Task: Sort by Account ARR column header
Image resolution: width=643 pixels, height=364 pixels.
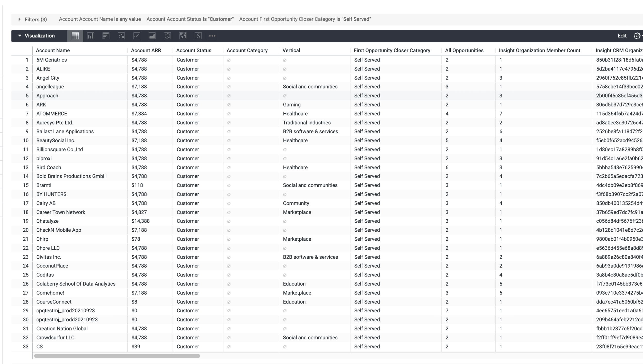Action: tap(146, 50)
